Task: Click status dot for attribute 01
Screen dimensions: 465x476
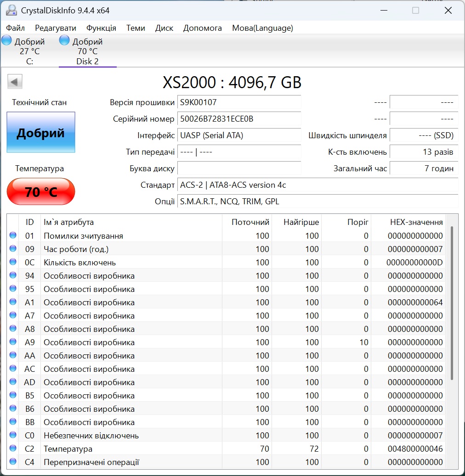Action: [13, 235]
